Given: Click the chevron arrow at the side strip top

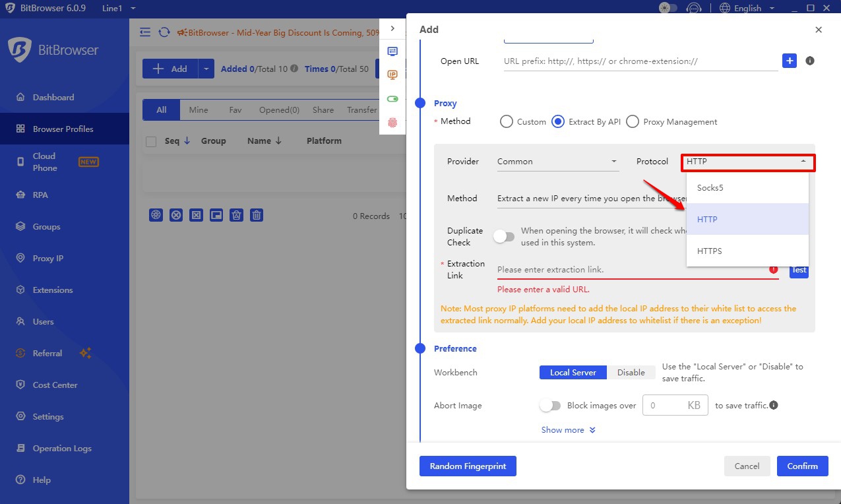Looking at the screenshot, I should (x=392, y=28).
